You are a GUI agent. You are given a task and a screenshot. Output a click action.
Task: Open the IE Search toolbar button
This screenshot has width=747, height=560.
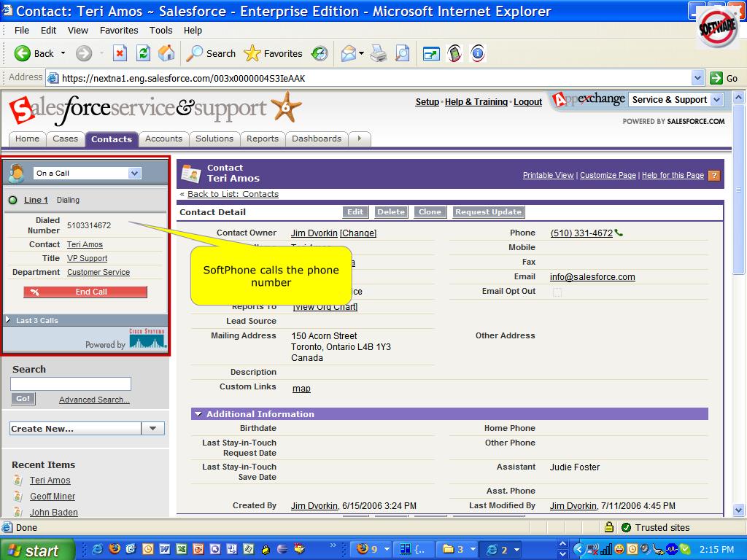point(211,53)
